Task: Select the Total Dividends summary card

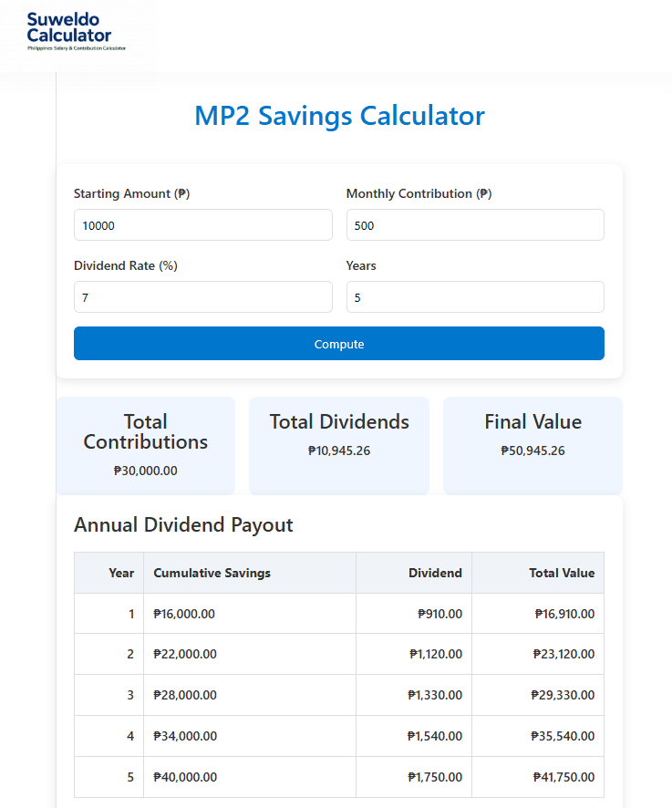Action: point(338,445)
